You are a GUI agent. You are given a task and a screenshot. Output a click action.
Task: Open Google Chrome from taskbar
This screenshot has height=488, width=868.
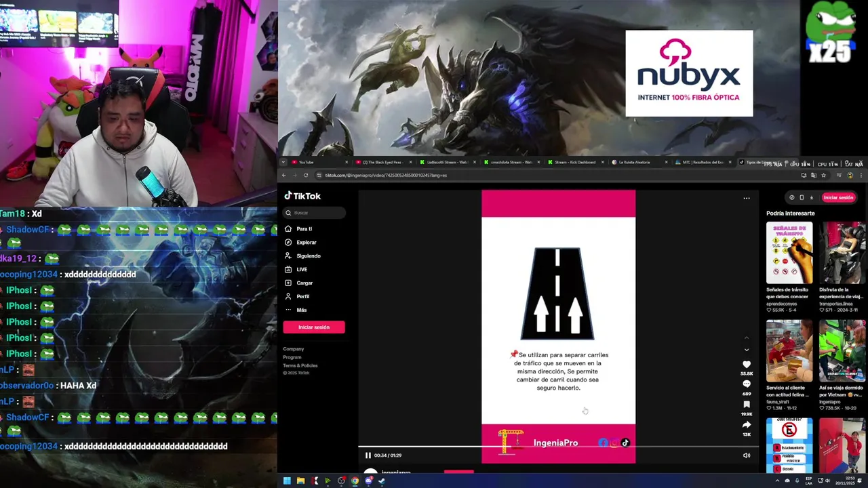(x=355, y=481)
